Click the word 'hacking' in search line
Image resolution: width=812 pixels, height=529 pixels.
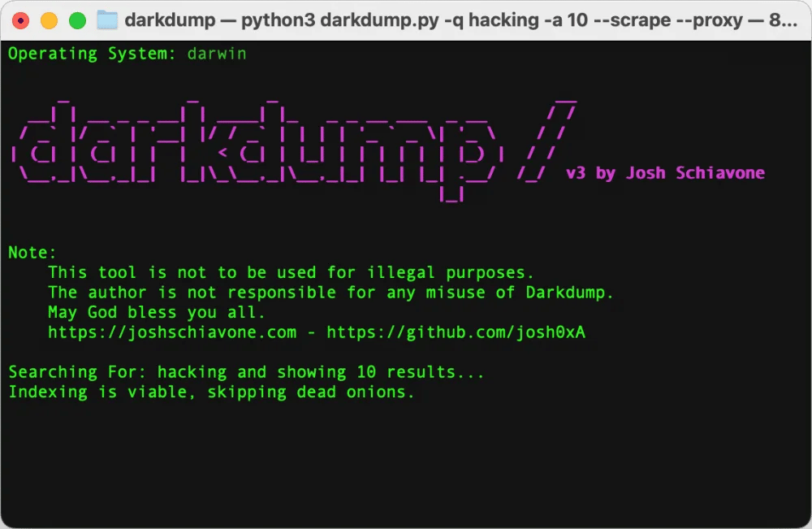pyautogui.click(x=192, y=372)
